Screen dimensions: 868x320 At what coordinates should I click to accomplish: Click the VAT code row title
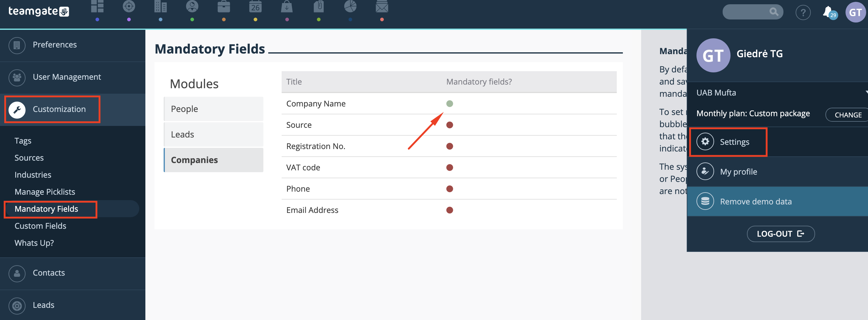click(x=303, y=167)
